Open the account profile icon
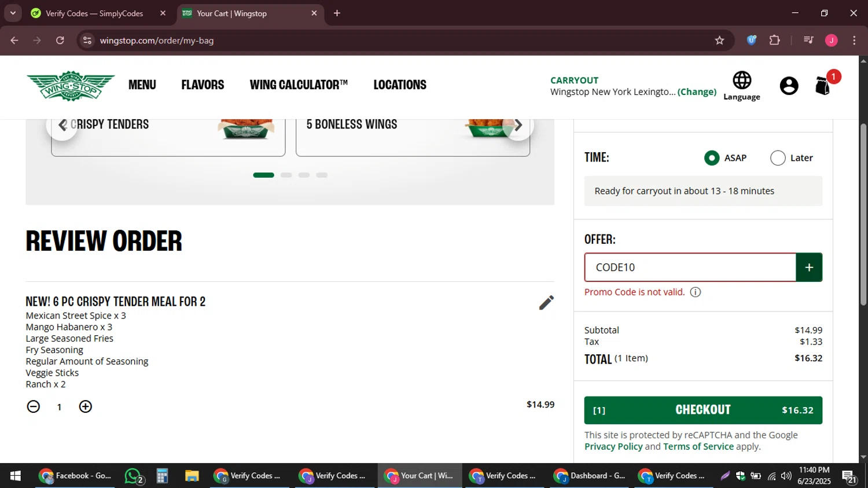This screenshot has height=488, width=868. pyautogui.click(x=789, y=86)
